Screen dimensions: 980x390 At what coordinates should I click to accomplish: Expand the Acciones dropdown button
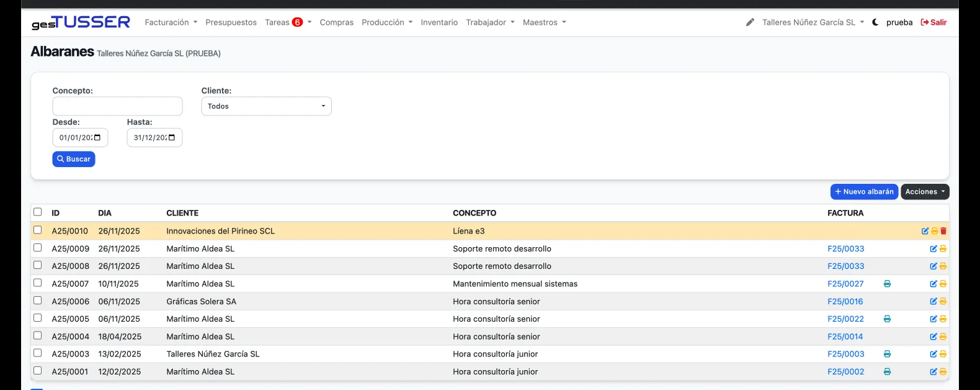[924, 192]
